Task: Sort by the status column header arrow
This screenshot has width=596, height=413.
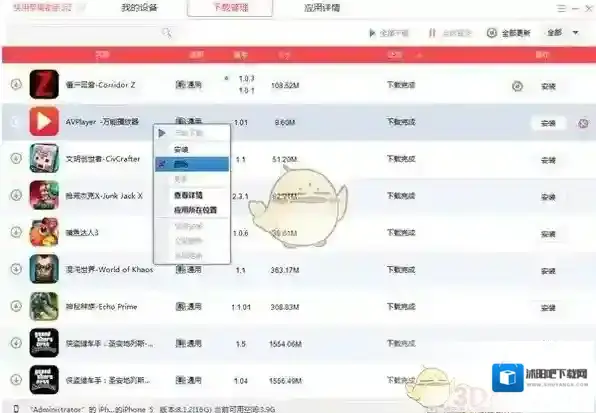Action: click(420, 55)
